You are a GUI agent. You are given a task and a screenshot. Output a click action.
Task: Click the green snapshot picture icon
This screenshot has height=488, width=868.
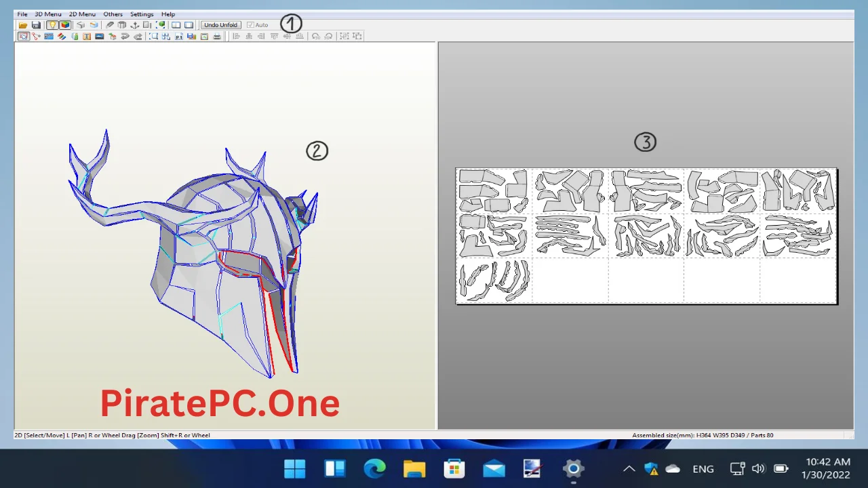[x=204, y=37]
